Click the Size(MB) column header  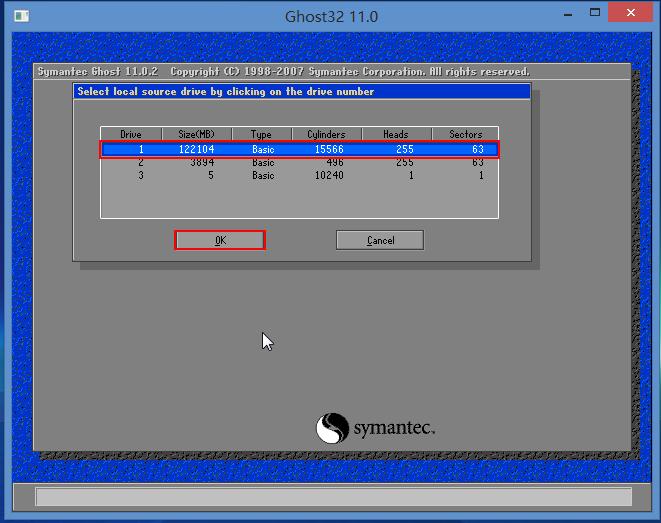196,134
